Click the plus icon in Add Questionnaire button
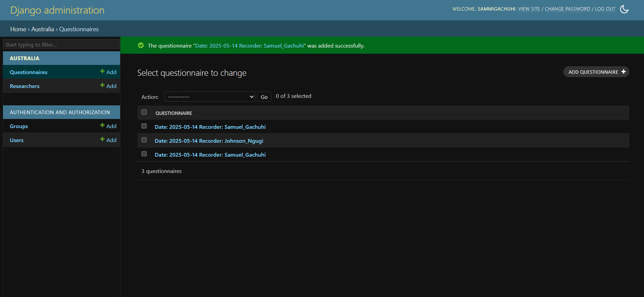 623,72
